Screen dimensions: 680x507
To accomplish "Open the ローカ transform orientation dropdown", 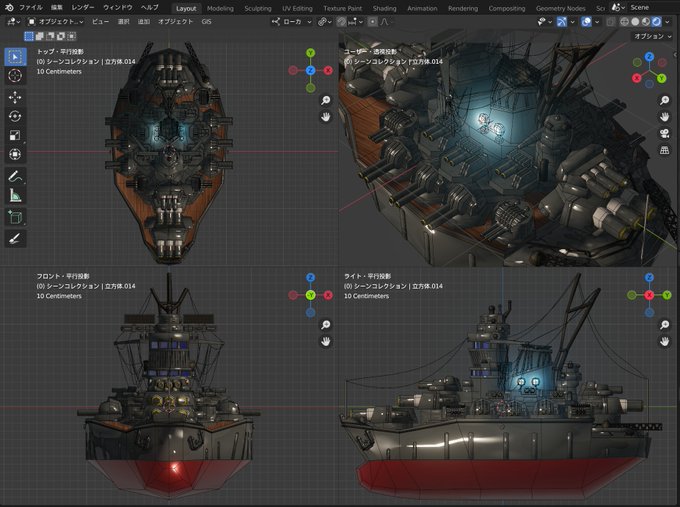I will coord(291,22).
